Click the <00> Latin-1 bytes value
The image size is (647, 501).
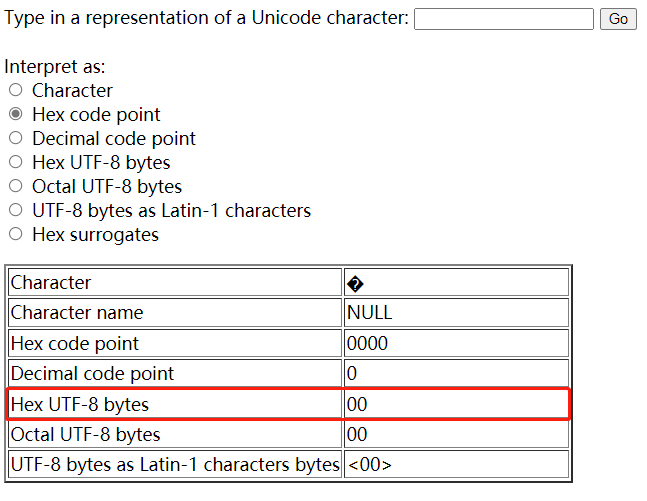coord(369,465)
